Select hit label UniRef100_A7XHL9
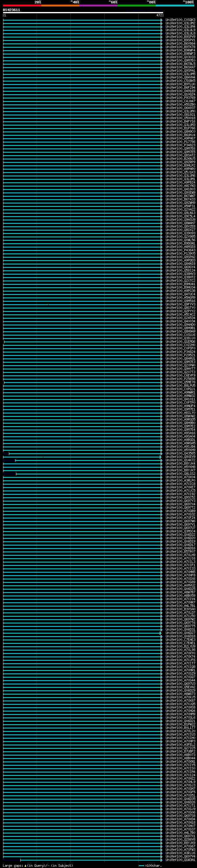The image size is (197, 868). (180, 782)
